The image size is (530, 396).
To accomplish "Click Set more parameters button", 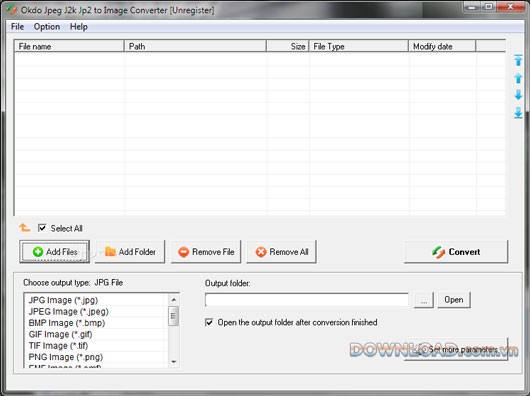I will point(456,349).
